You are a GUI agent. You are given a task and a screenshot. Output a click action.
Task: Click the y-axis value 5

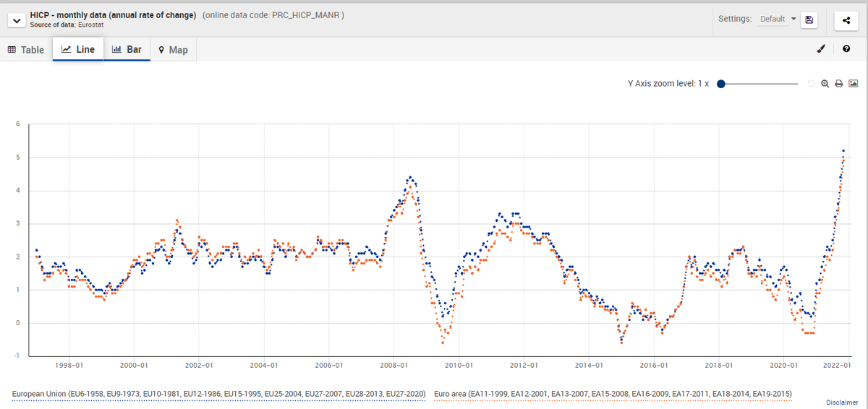click(17, 158)
